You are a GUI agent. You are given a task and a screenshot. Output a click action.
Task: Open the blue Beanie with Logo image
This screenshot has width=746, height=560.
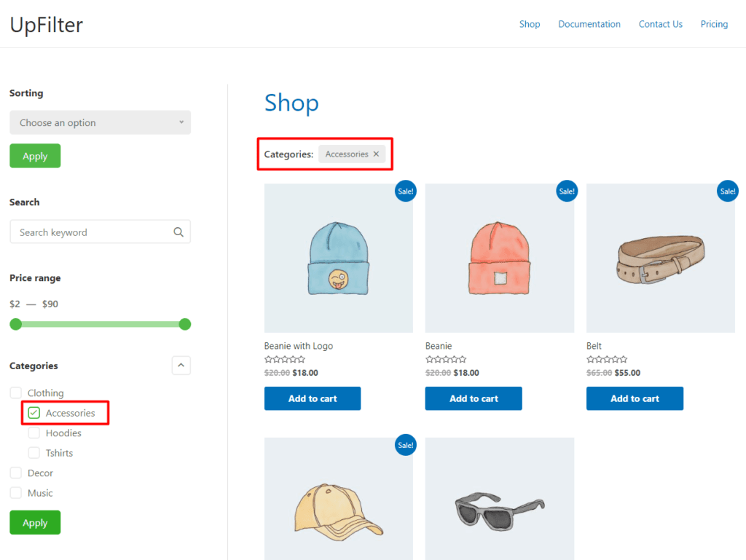(x=338, y=259)
